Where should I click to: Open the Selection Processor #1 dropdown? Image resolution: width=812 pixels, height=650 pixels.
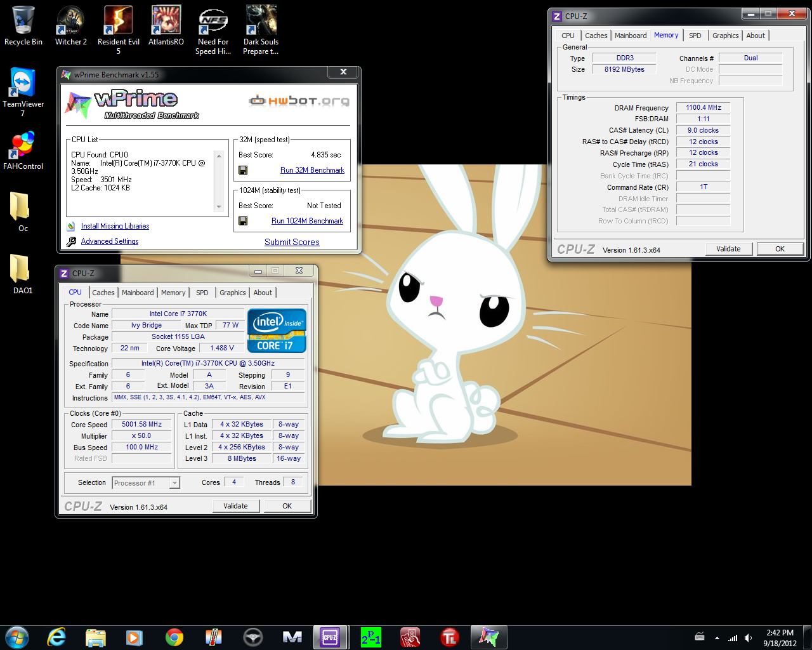coord(146,483)
